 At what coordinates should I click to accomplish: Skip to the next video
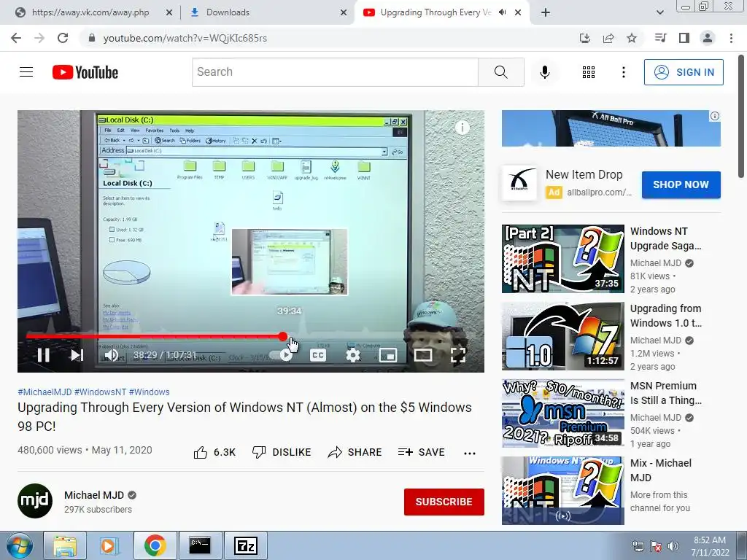(77, 355)
